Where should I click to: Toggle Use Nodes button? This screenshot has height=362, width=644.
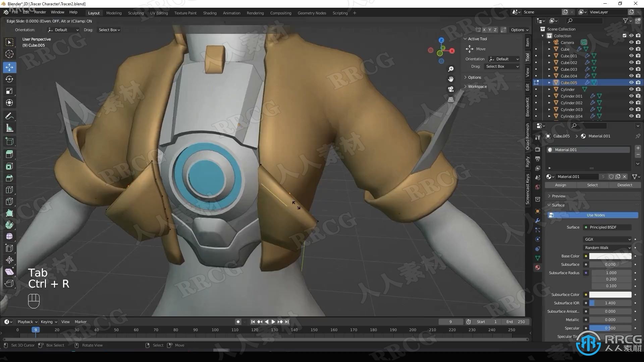tap(593, 215)
